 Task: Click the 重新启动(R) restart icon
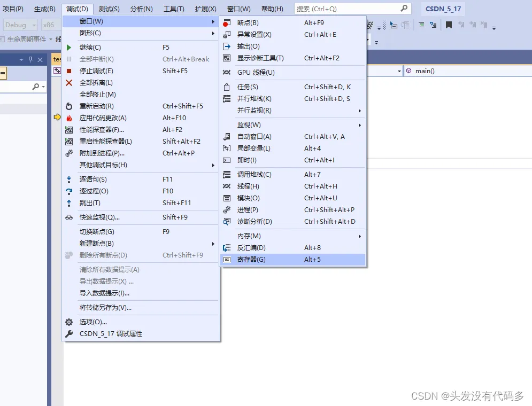pos(69,106)
